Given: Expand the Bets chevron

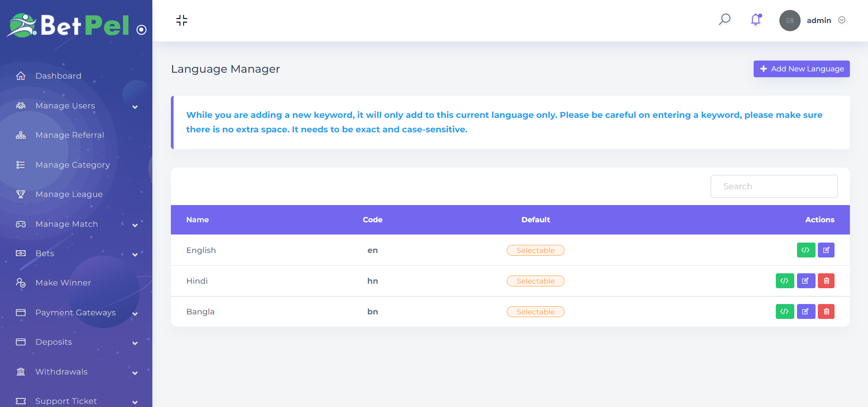Looking at the screenshot, I should 135,255.
